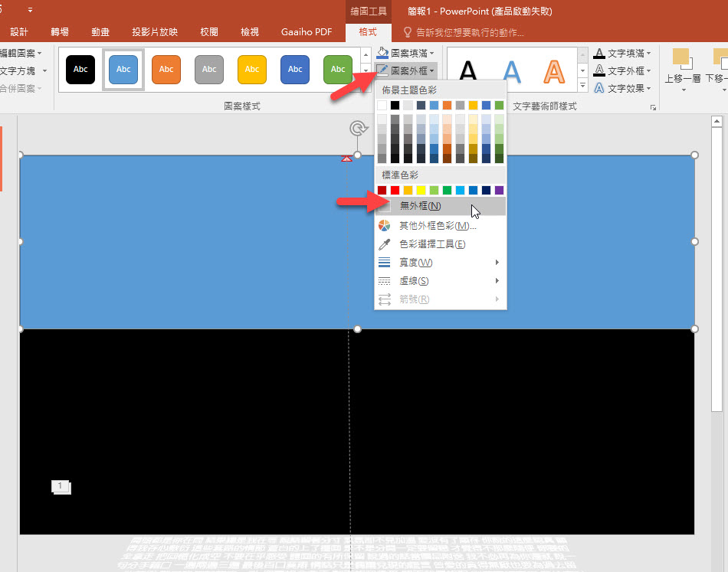The width and height of the screenshot is (728, 572).
Task: Open the 文字效果 dropdown arrow
Action: (648, 88)
